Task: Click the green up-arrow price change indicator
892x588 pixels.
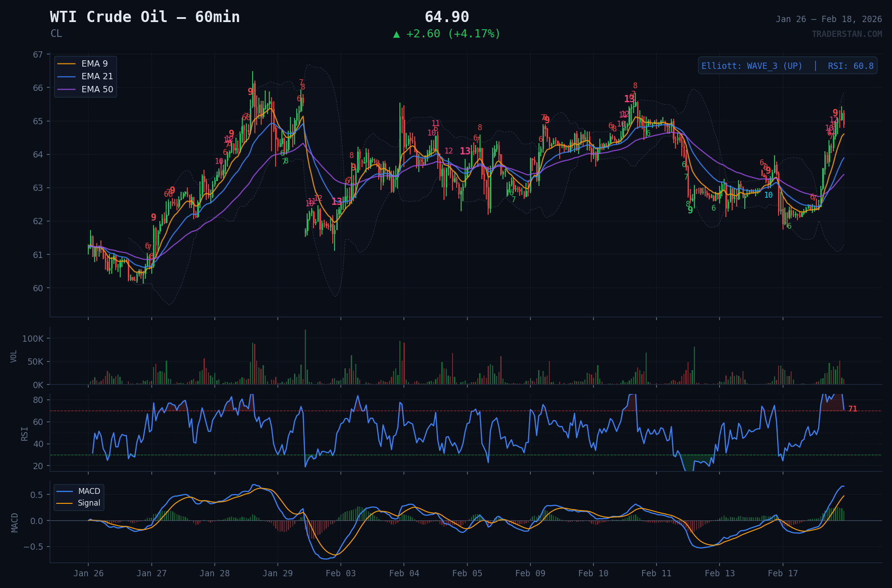Action: pyautogui.click(x=397, y=33)
